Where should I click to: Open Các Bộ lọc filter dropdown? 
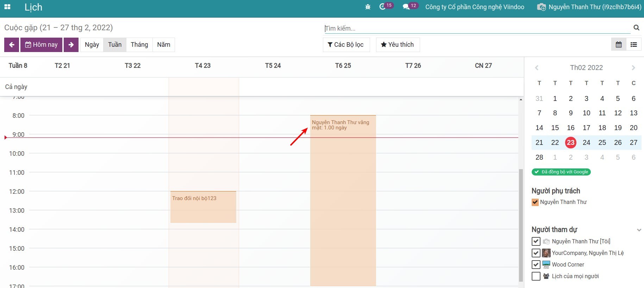(x=346, y=45)
